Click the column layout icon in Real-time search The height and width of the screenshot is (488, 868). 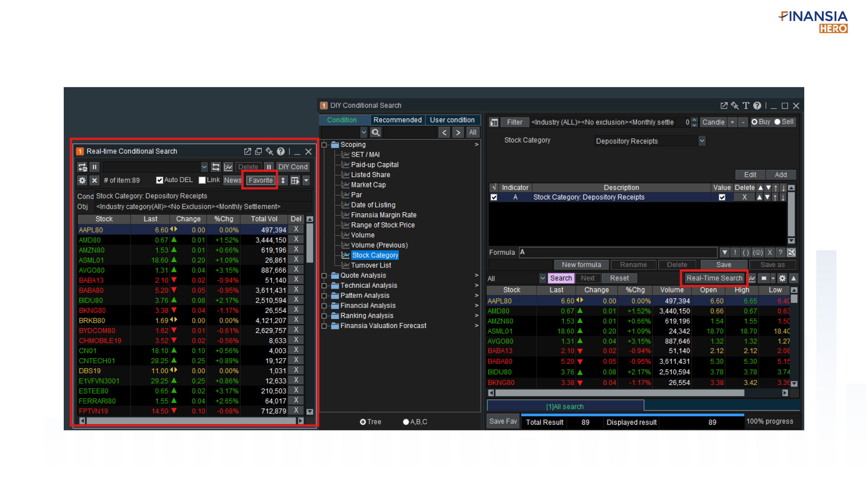295,180
